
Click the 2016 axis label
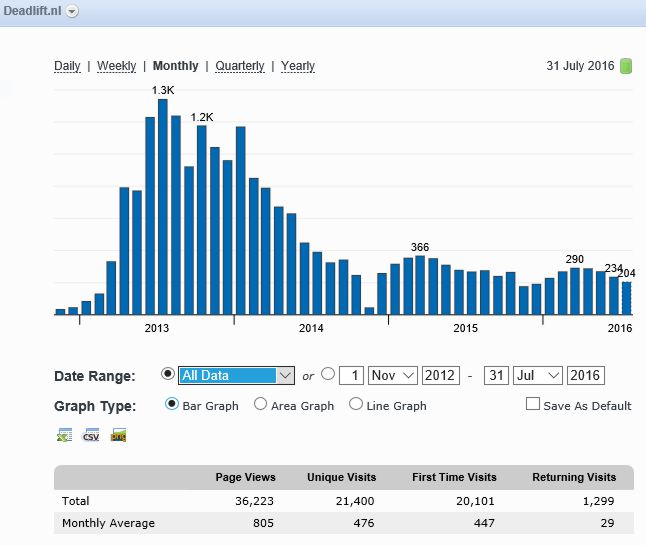point(620,328)
